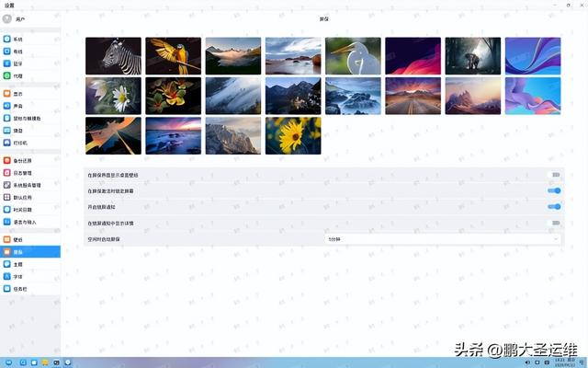Go to the 主题 theme section
The width and height of the screenshot is (588, 368).
pos(30,264)
